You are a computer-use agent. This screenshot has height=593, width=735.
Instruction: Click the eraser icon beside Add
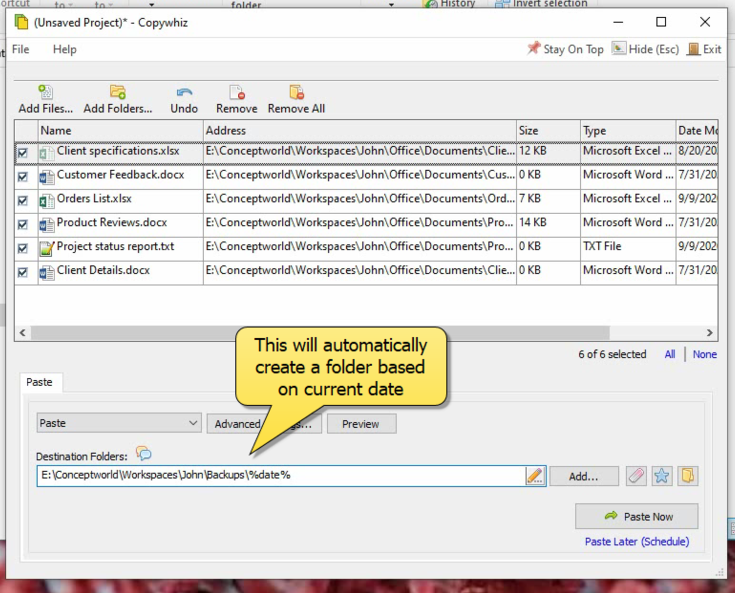[x=636, y=476]
